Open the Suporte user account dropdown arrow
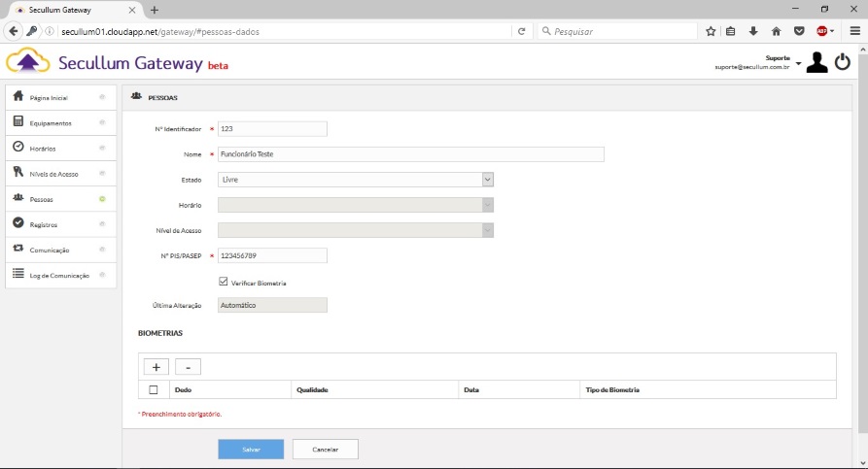The height and width of the screenshot is (469, 868). pos(798,63)
